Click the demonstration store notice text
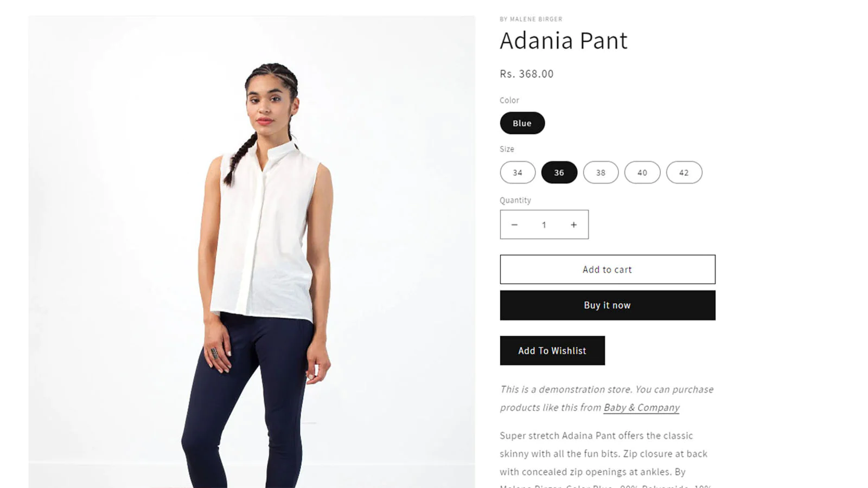 (x=607, y=398)
